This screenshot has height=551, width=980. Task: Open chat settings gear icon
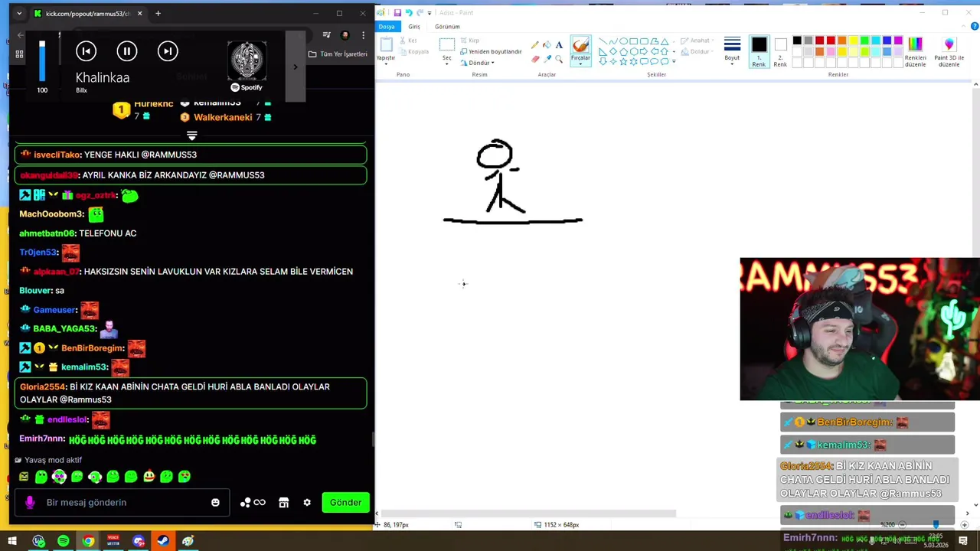click(307, 503)
